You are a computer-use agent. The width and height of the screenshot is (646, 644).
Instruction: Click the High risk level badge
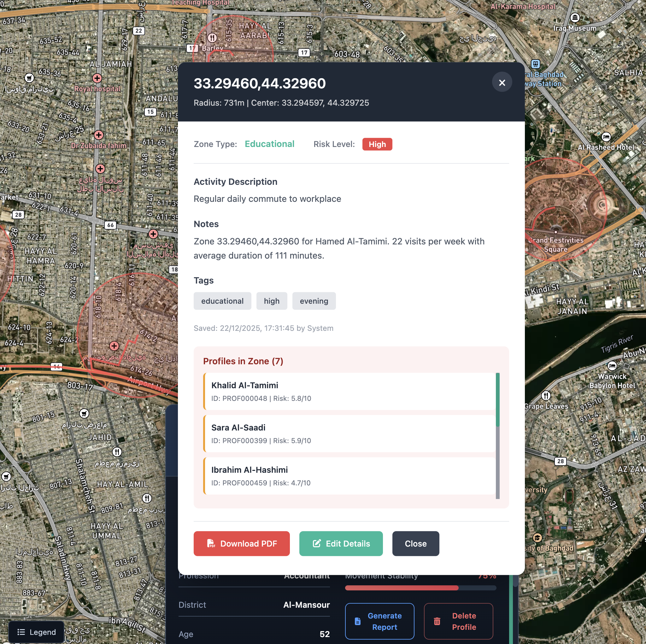[377, 144]
